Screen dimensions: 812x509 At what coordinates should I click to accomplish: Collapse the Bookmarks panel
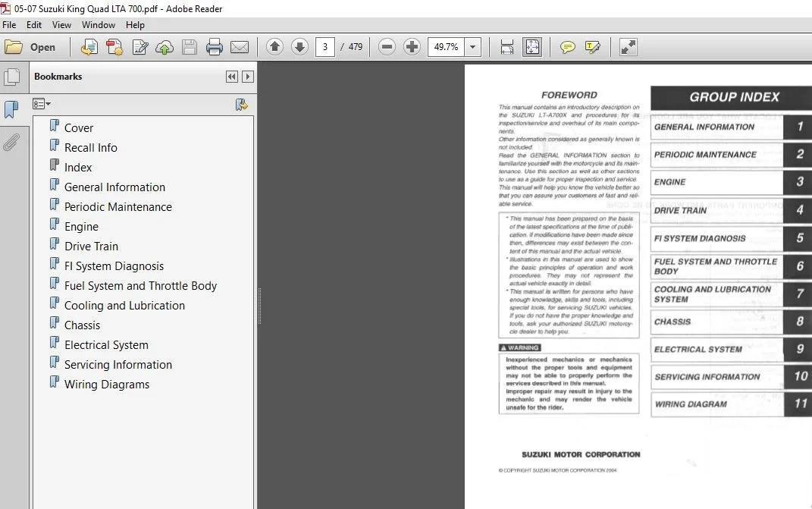point(231,77)
